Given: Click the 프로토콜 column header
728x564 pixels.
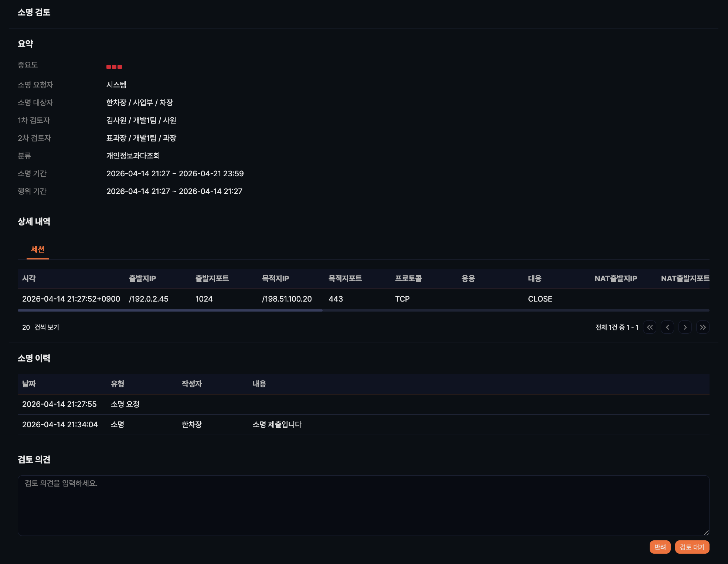Looking at the screenshot, I should (408, 279).
